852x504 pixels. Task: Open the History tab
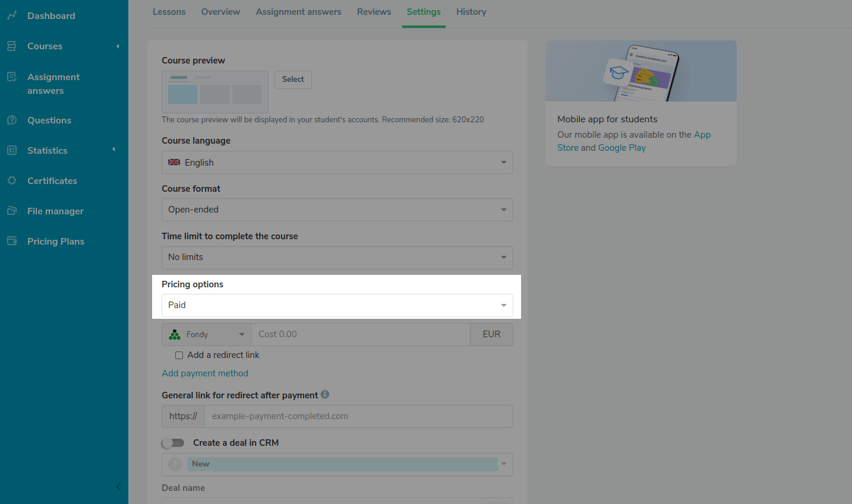click(x=471, y=12)
